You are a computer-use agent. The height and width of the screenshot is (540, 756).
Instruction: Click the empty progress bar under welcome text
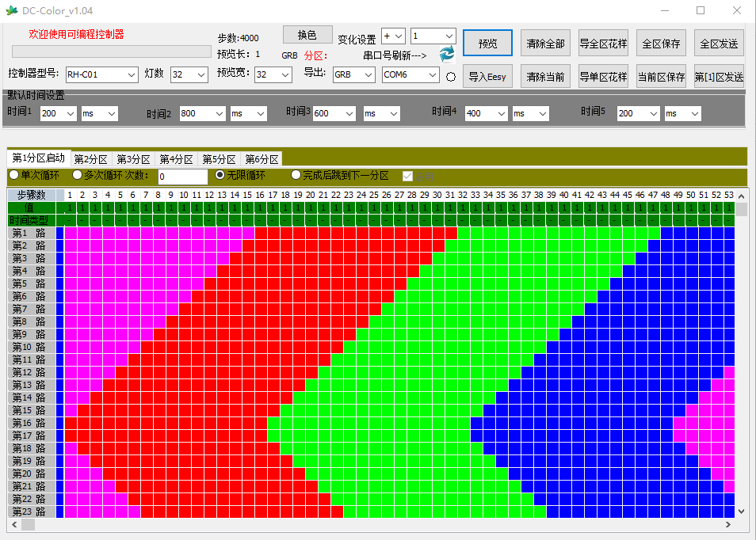(x=112, y=51)
